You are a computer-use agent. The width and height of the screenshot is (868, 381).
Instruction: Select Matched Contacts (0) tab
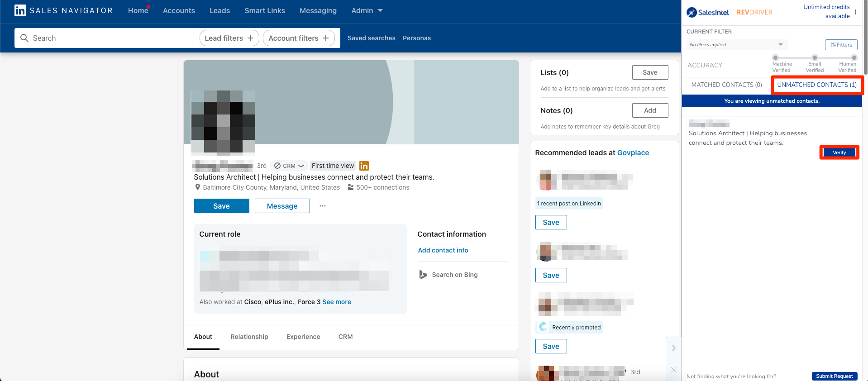[726, 85]
